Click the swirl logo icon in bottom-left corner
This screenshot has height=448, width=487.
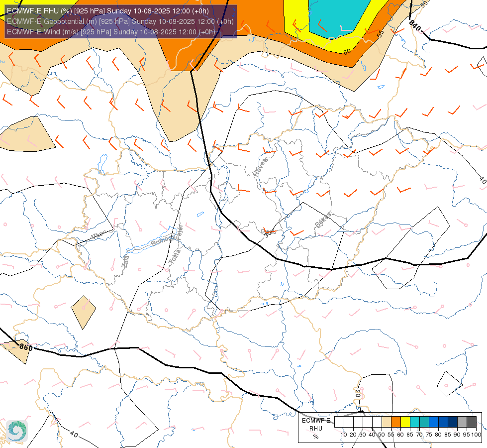17,431
